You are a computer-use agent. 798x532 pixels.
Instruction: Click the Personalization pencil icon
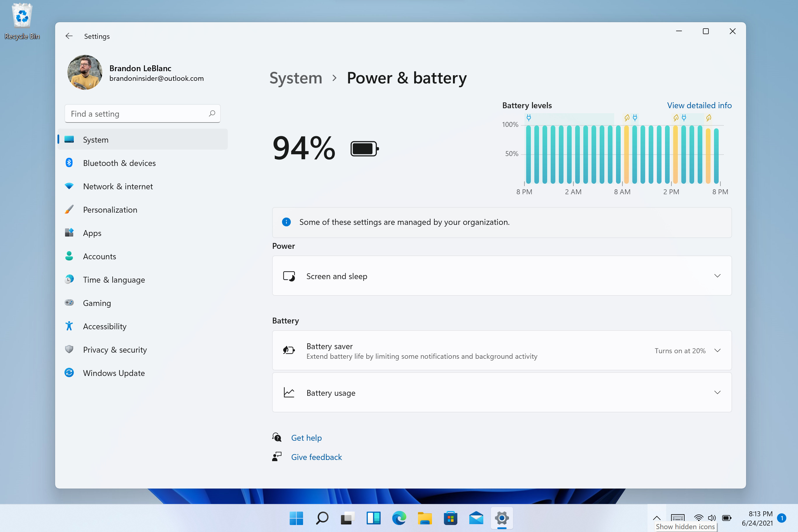69,209
